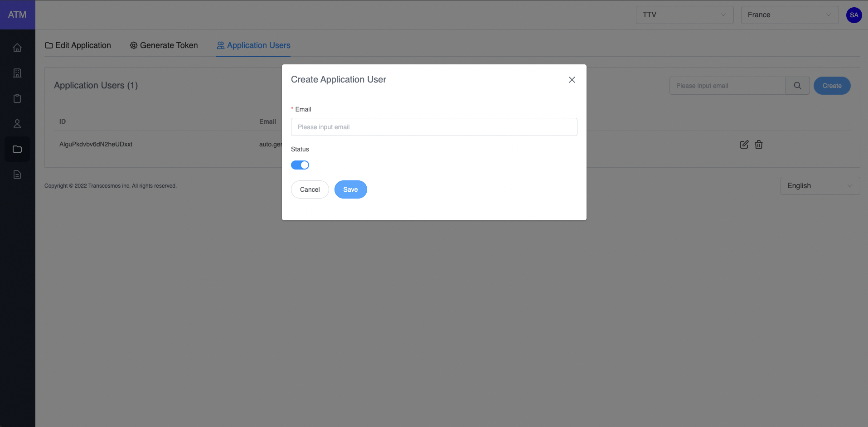Click the clipboard icon in sidebar
The image size is (868, 427).
coord(17,98)
